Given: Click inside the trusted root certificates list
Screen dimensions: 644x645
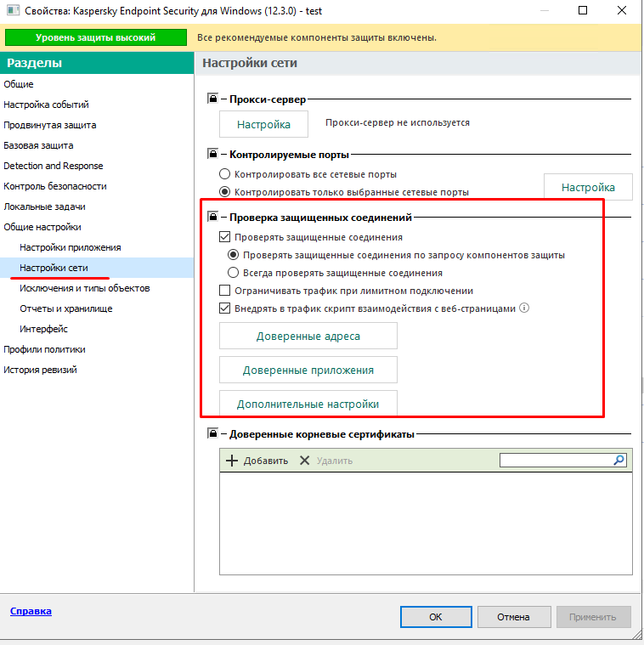Looking at the screenshot, I should pyautogui.click(x=426, y=523).
